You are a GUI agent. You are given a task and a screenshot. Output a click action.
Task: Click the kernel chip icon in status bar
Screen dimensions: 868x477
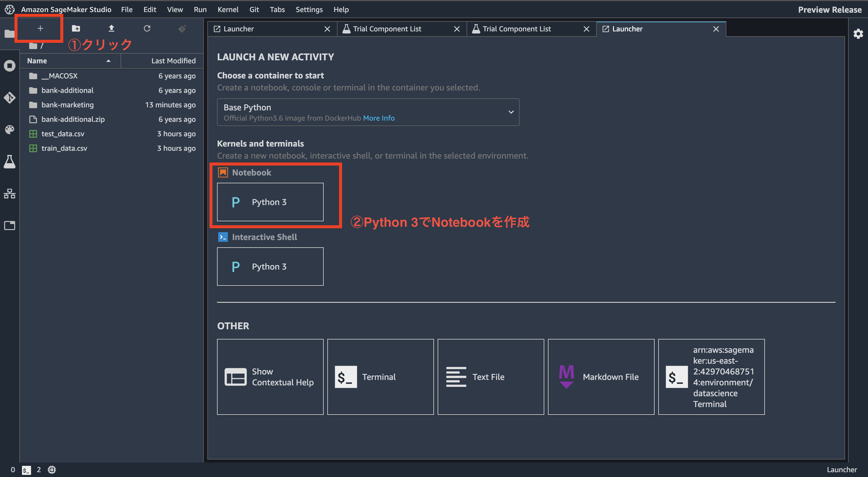[52, 469]
